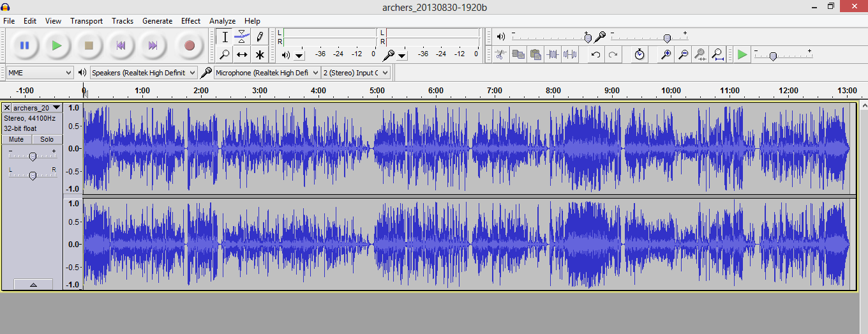Screen dimensions: 868x334
Task: Select the Draw pencil tool
Action: coord(259,36)
